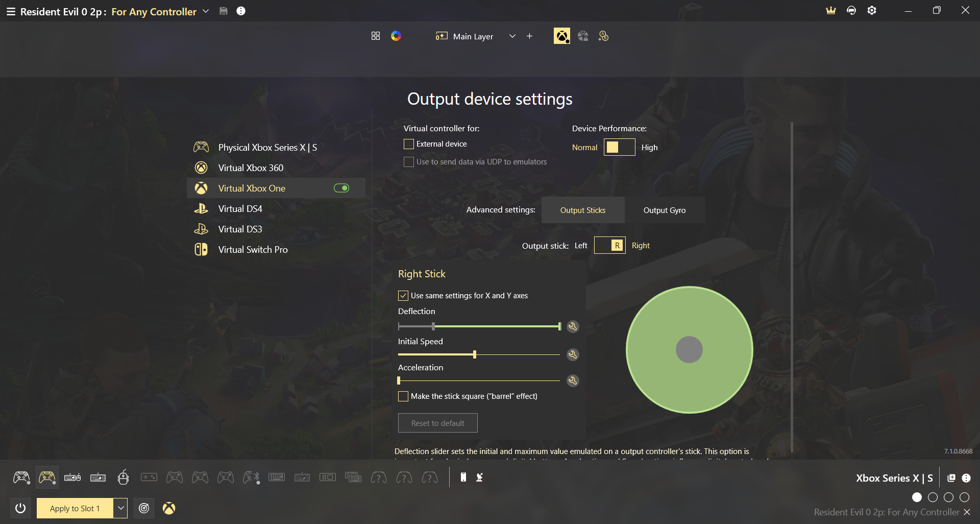Click the Initial Speed slider handle

pyautogui.click(x=475, y=354)
